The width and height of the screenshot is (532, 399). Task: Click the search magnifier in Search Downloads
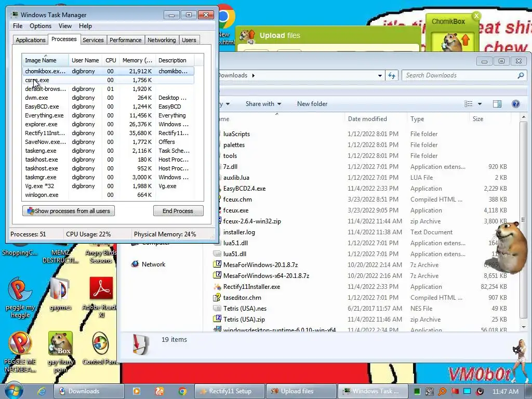click(x=521, y=75)
